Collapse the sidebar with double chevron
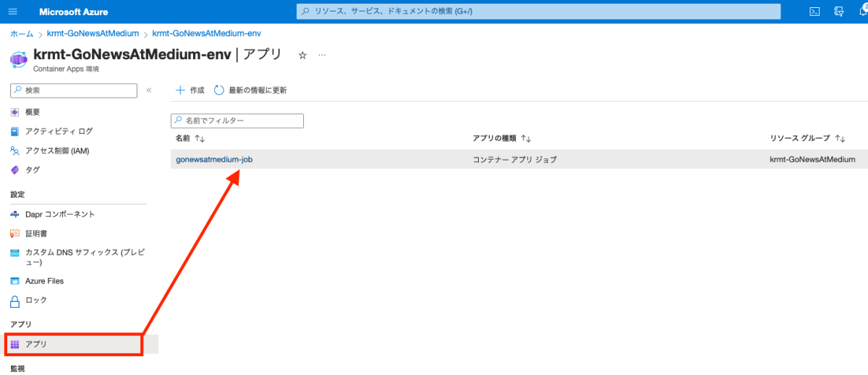 (x=149, y=90)
